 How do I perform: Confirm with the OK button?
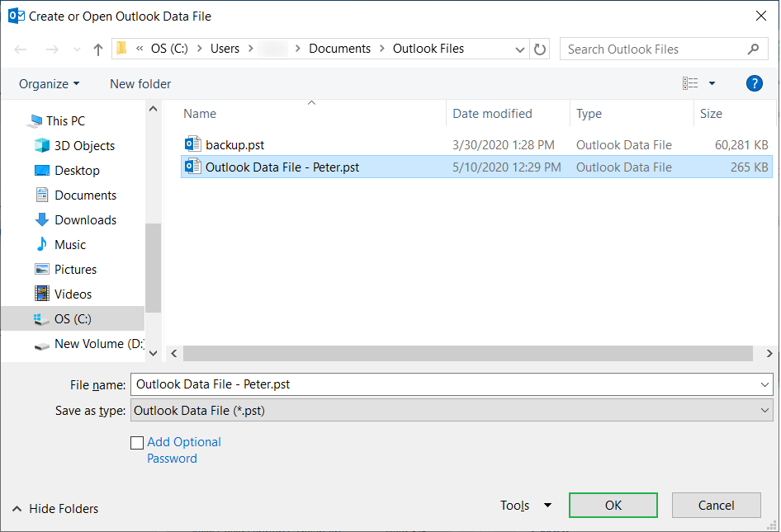(x=613, y=505)
